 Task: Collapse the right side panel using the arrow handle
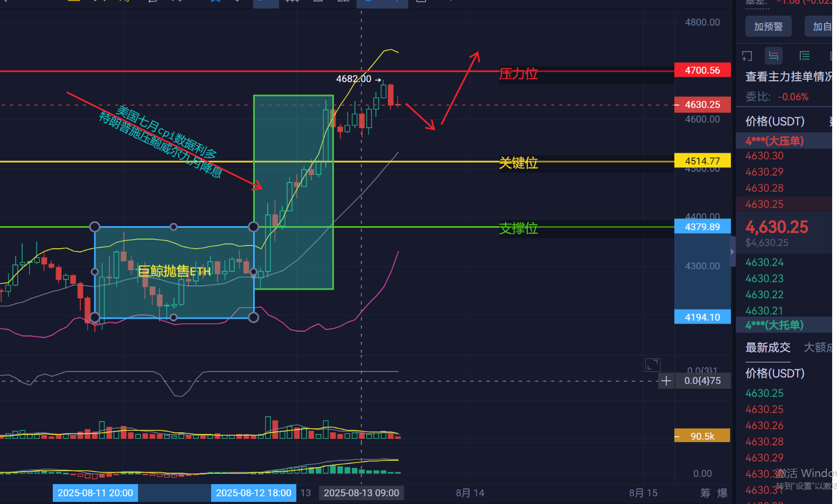732,251
